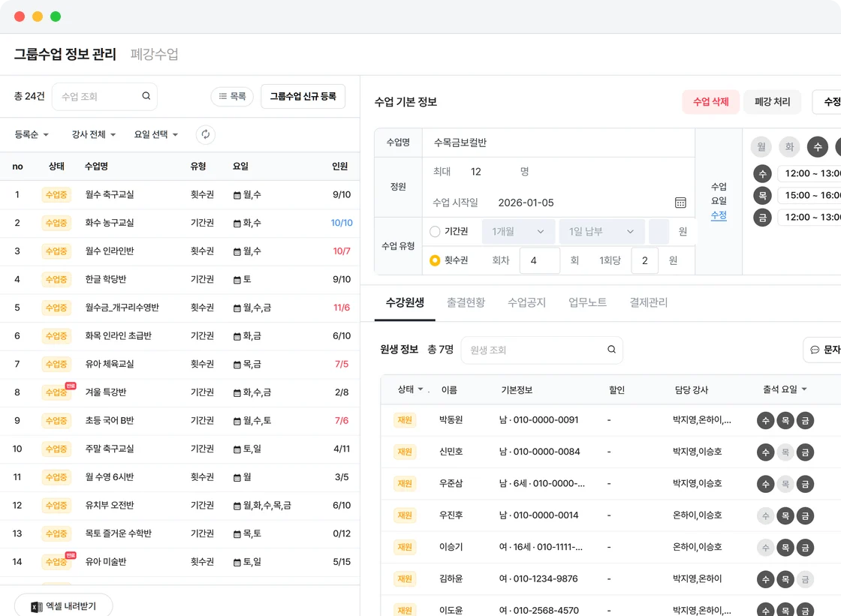Open the 강사 전체 filter dropdown

[x=94, y=134]
